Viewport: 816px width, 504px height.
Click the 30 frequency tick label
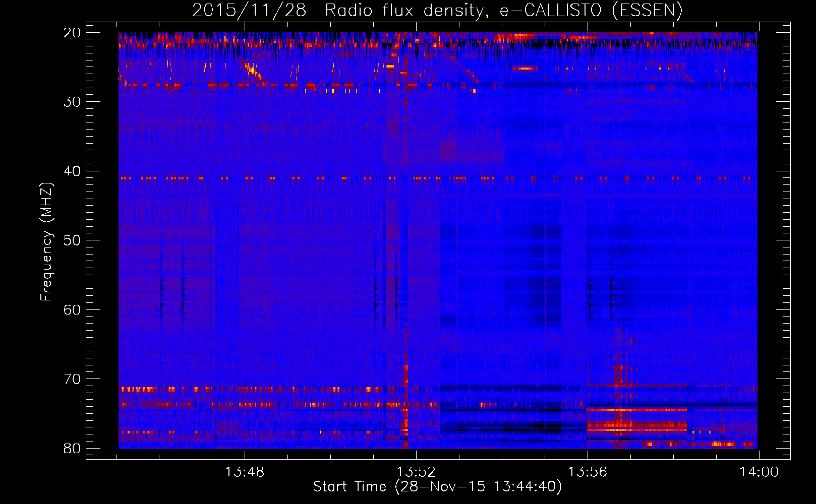(x=72, y=102)
